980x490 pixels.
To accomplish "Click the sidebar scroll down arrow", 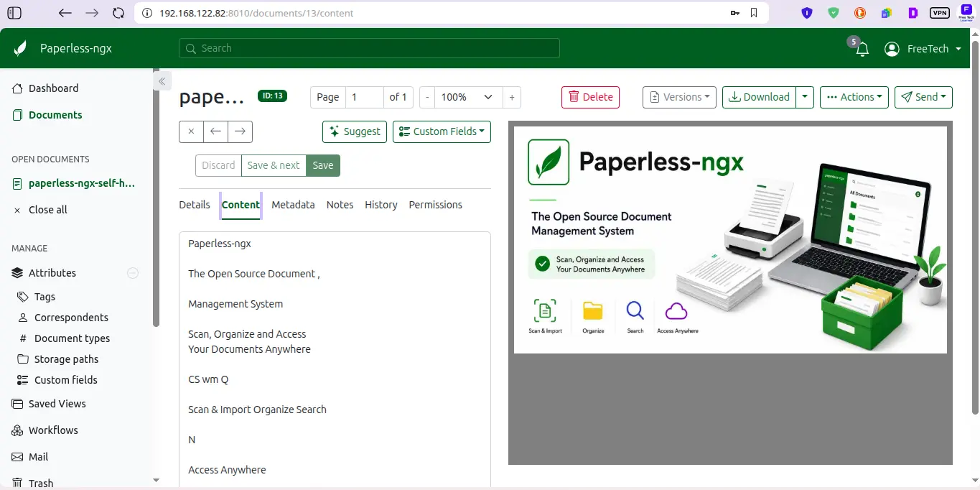I will (157, 480).
